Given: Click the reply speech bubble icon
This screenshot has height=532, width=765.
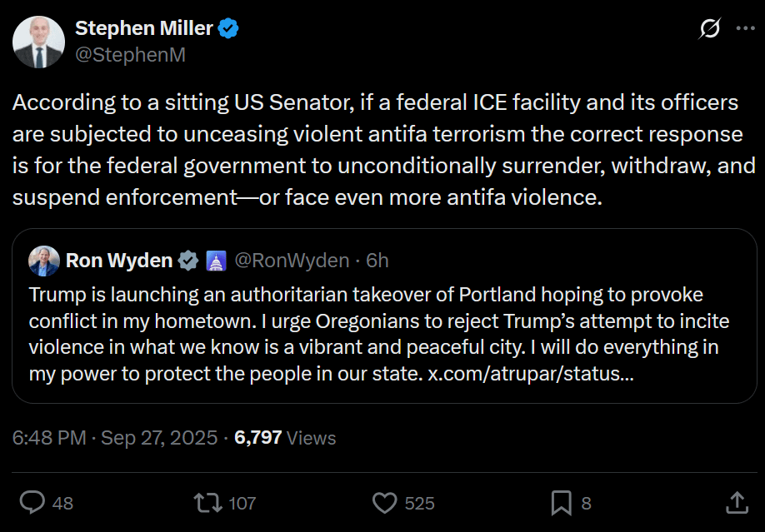Looking at the screenshot, I should coord(32,502).
